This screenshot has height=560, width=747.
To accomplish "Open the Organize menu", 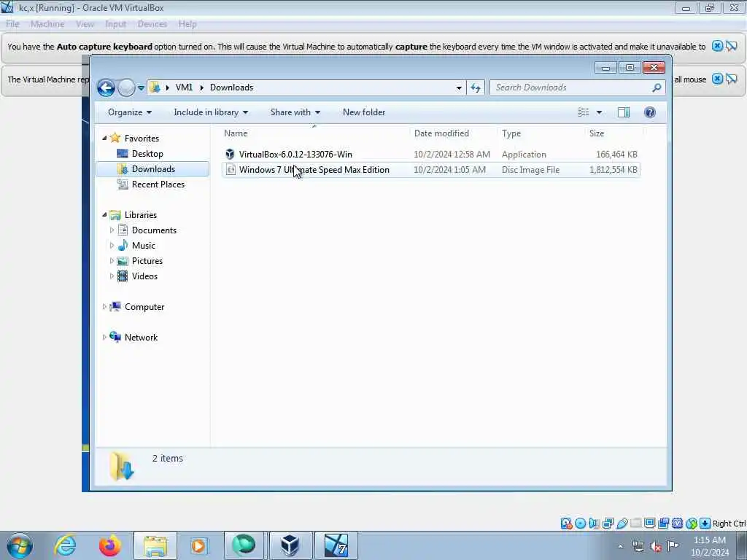I will coord(130,112).
